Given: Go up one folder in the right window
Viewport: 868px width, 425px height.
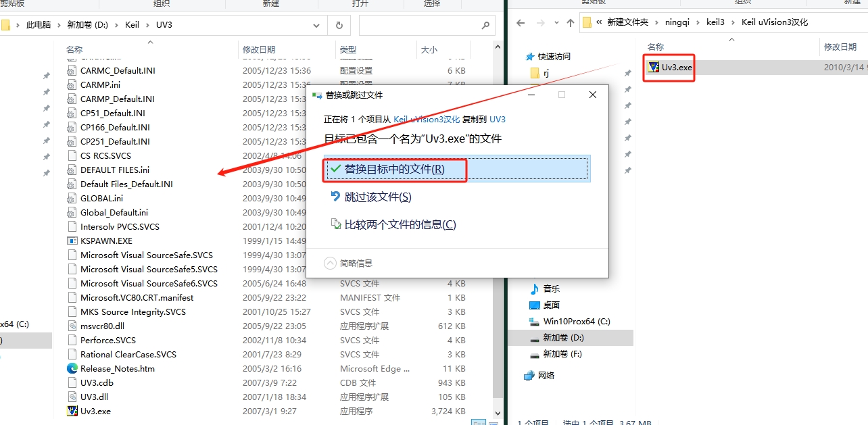Looking at the screenshot, I should point(570,22).
